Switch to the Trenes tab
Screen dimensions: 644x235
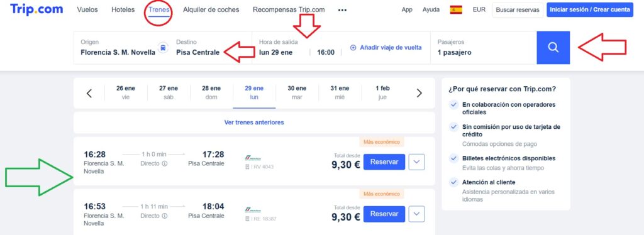click(x=159, y=9)
